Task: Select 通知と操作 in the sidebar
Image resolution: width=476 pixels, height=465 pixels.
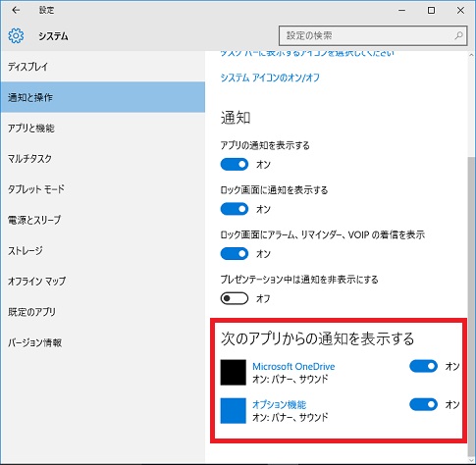Action: [x=103, y=97]
